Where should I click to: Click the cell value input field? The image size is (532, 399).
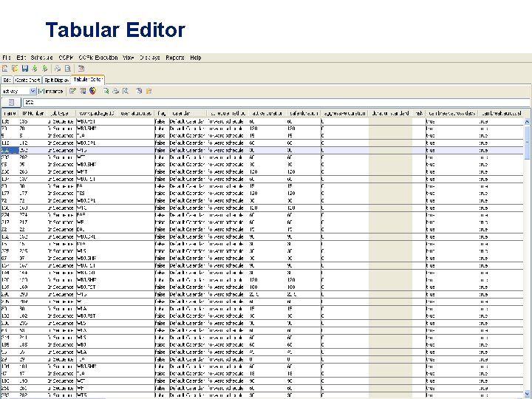[276, 102]
